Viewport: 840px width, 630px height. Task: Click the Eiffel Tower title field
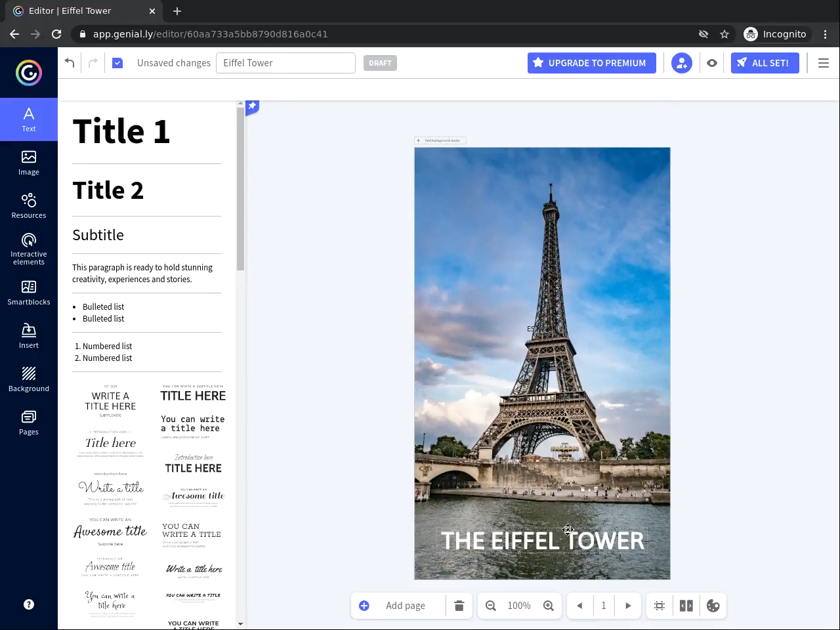285,63
